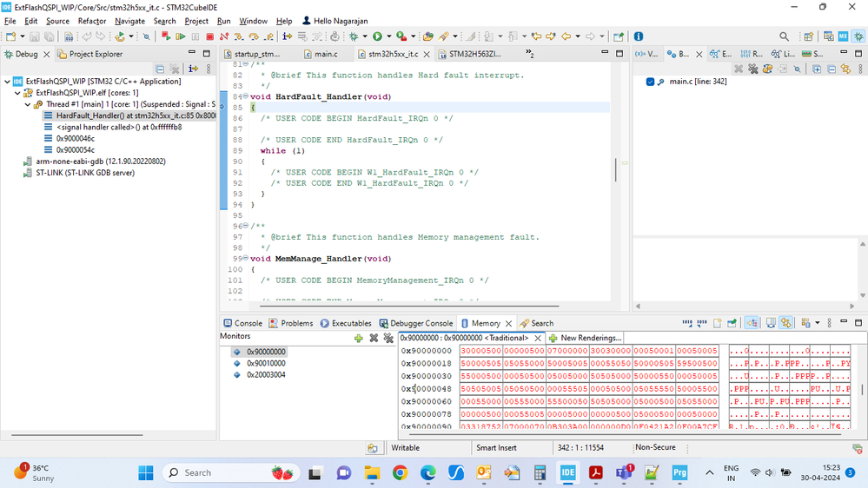Uncheck the main.c line 342 breakpoint
Image resolution: width=868 pixels, height=488 pixels.
tap(650, 82)
